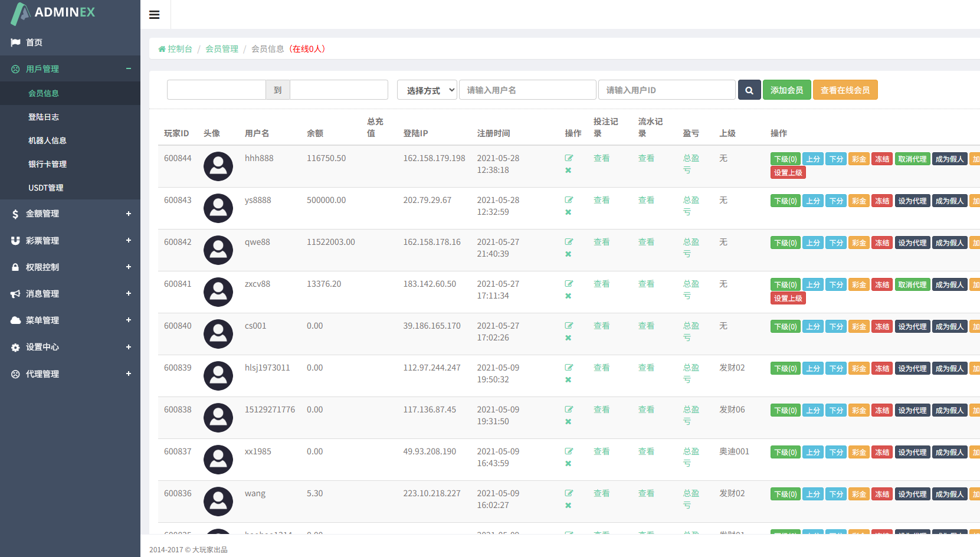This screenshot has width=980, height=557.
Task: Click delete X icon for user wang
Action: [568, 506]
